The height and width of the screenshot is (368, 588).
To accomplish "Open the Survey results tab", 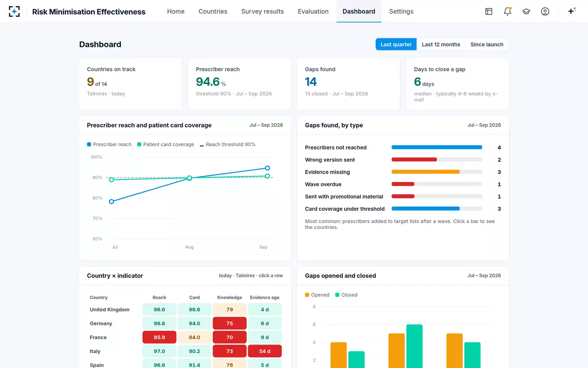I will [263, 11].
